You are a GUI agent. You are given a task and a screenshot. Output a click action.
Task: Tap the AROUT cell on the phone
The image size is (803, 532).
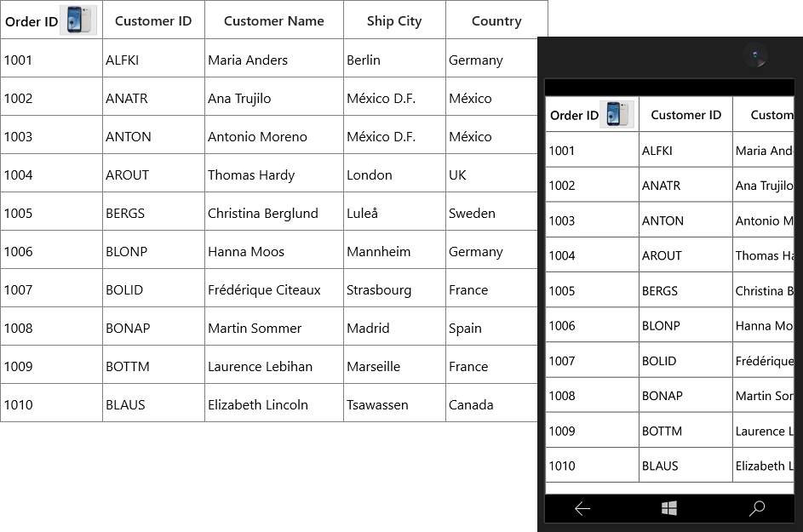pyautogui.click(x=685, y=255)
